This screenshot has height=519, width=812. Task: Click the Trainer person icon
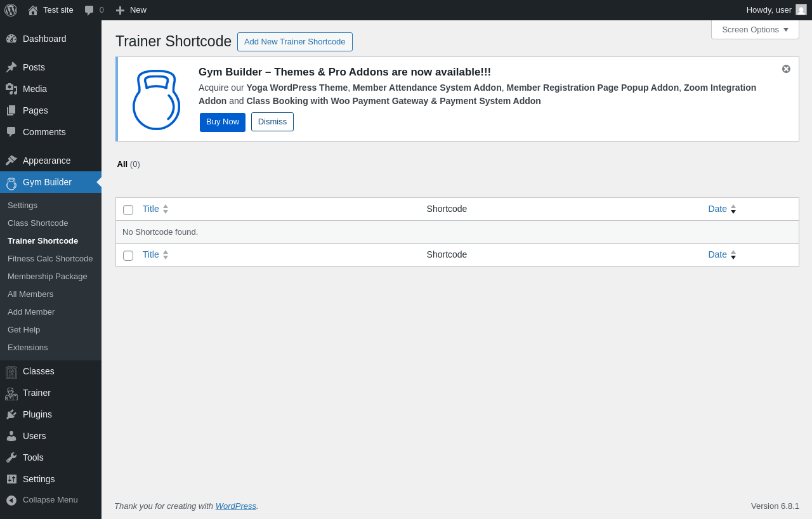pos(11,393)
